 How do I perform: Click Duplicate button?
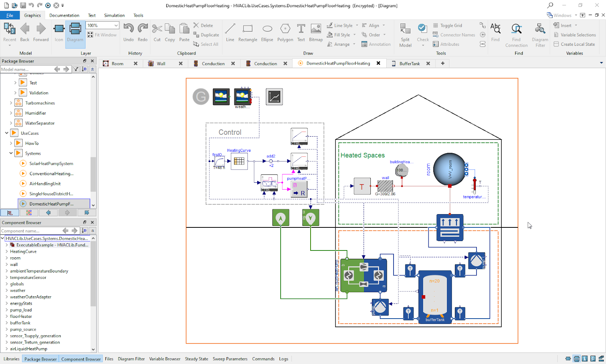click(206, 35)
